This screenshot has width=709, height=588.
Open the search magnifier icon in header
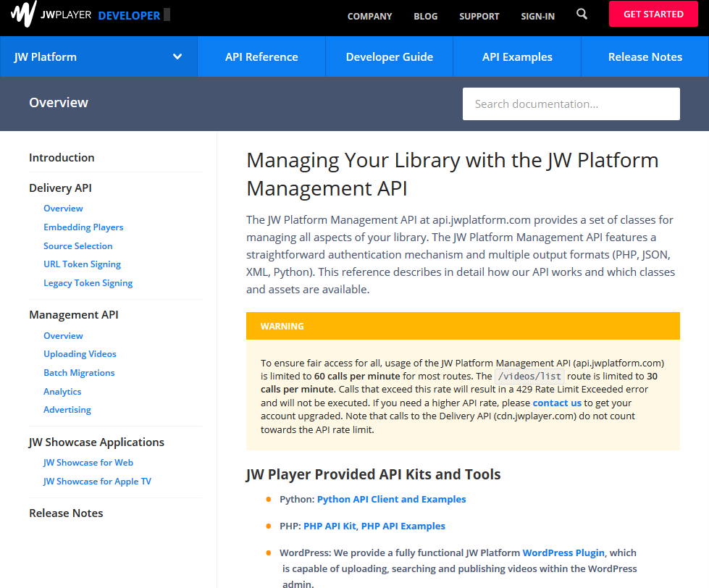582,14
